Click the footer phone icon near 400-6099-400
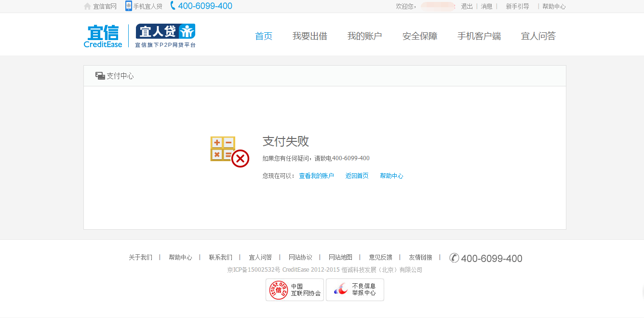Viewport: 644px width, 318px height. 454,258
